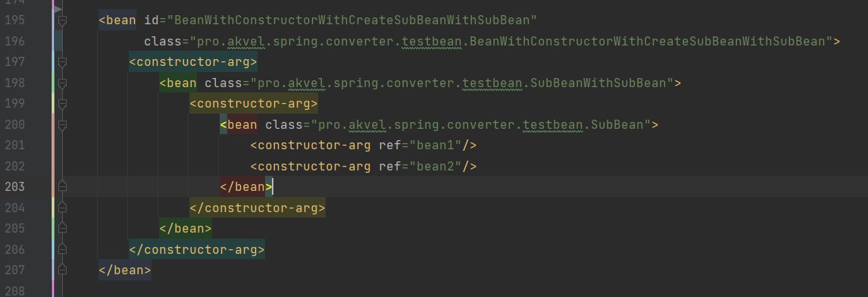Image resolution: width=868 pixels, height=297 pixels.
Task: Click line number 202 in the gutter
Action: [15, 166]
